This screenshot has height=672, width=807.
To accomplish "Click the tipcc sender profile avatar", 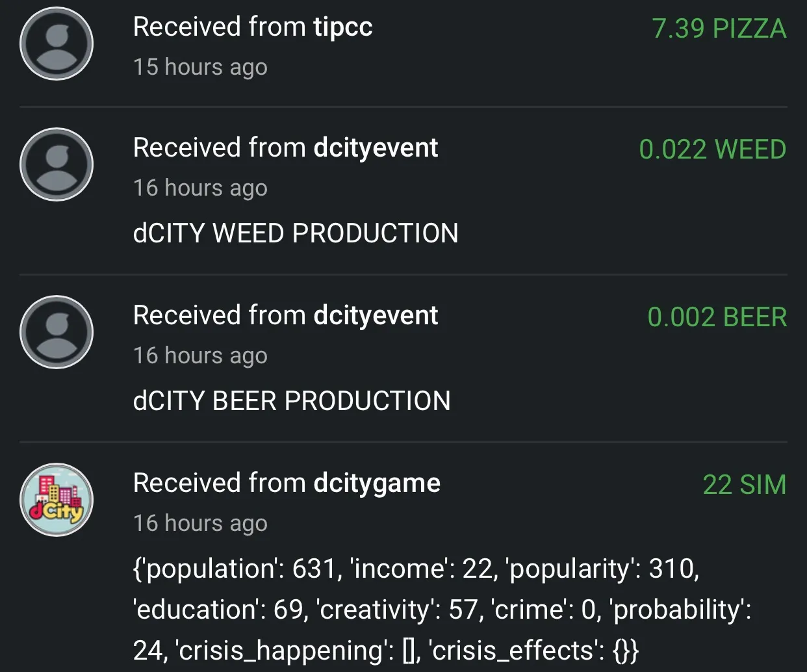I will (x=57, y=44).
